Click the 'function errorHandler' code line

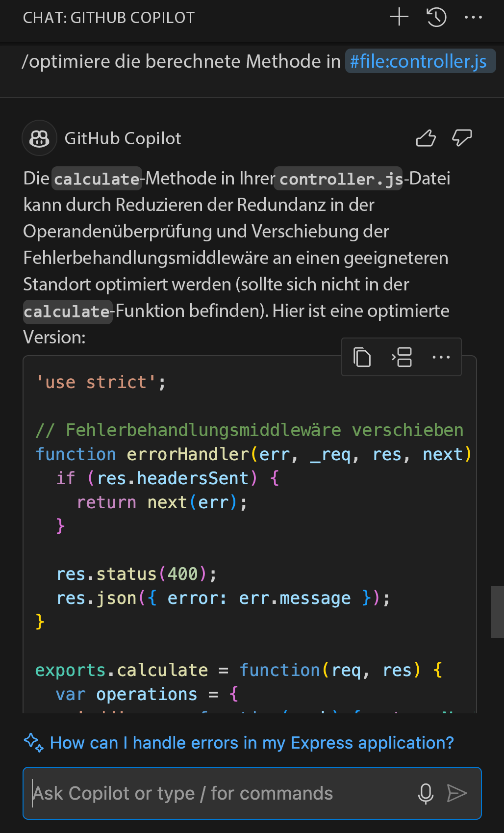[253, 454]
